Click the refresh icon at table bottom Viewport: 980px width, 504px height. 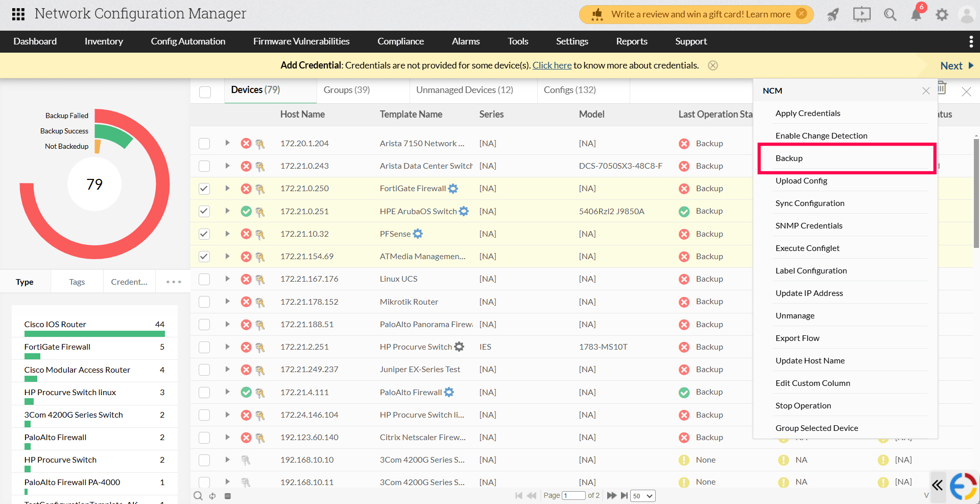(212, 495)
